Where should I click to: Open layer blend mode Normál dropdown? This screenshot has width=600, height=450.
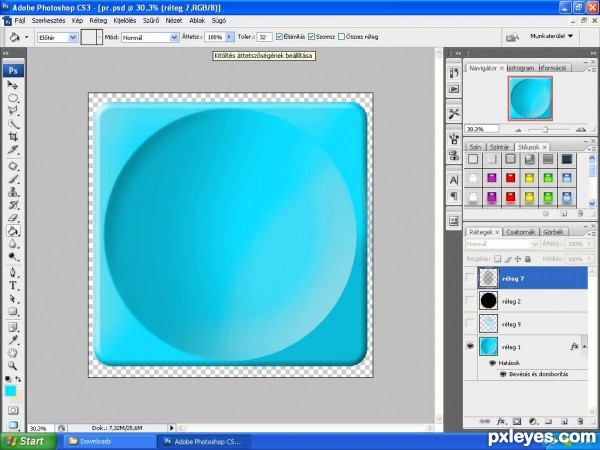click(x=502, y=244)
